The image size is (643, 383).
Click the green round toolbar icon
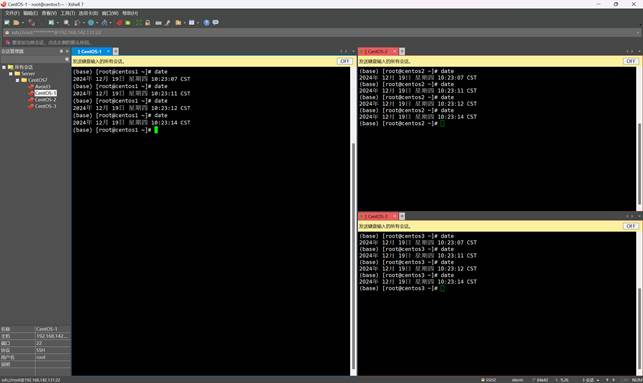128,23
